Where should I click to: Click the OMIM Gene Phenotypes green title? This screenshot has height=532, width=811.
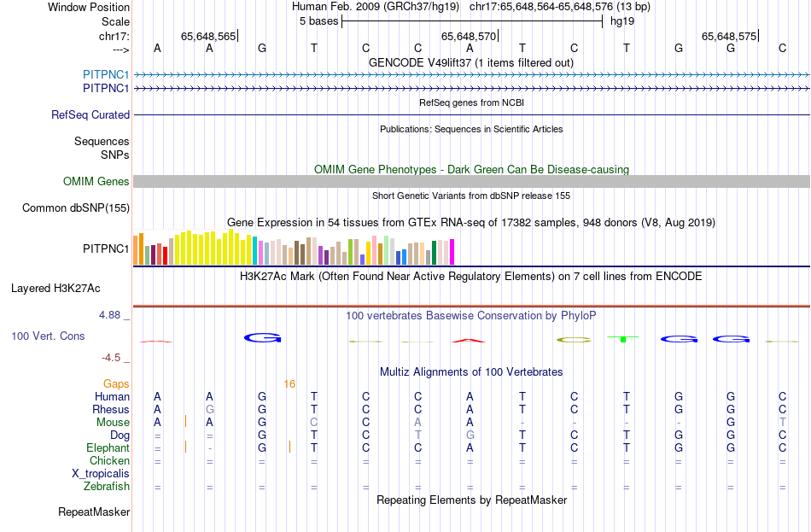[x=472, y=170]
